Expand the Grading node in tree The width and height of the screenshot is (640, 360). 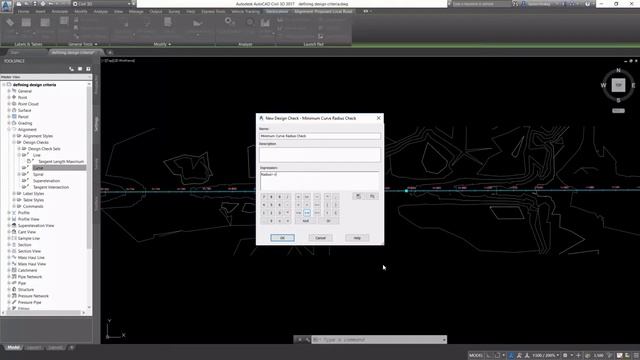coord(9,123)
